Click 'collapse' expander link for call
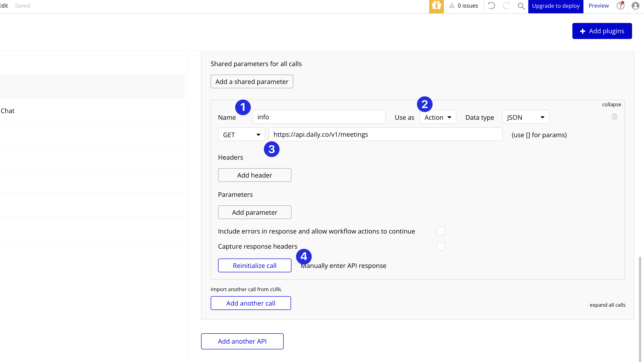644x362 pixels. (612, 104)
